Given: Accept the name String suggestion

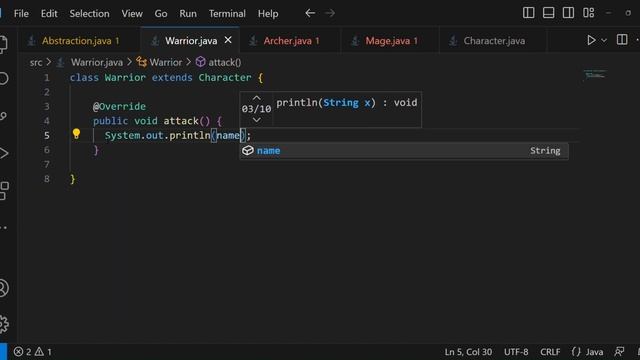Looking at the screenshot, I should [x=404, y=151].
